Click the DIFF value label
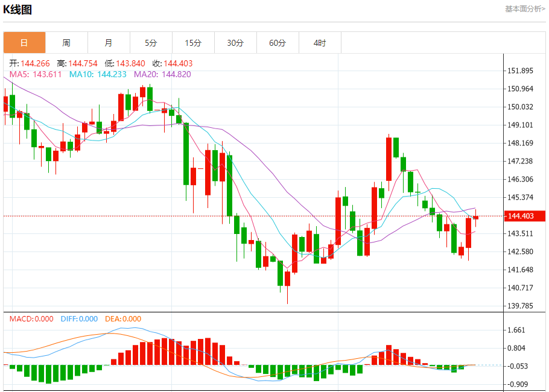Viewport: 549px width, 392px height. (79, 319)
